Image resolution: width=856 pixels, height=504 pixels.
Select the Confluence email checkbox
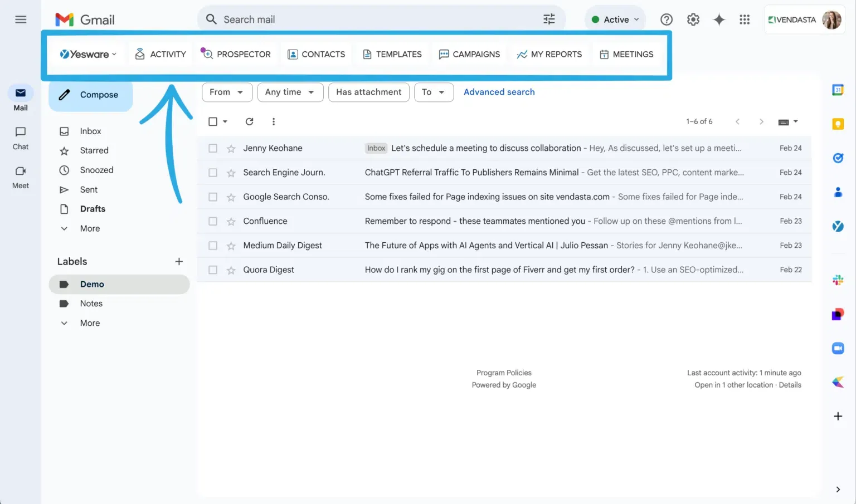[x=213, y=221]
